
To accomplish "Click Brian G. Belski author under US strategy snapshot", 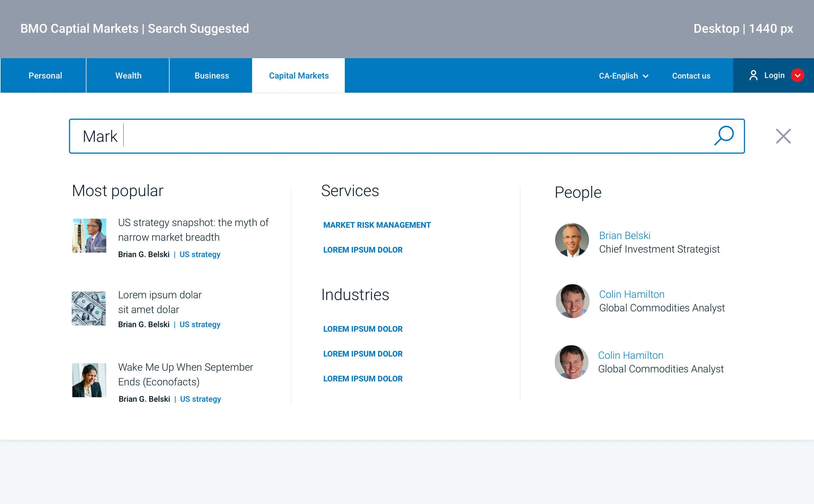I will (x=144, y=254).
